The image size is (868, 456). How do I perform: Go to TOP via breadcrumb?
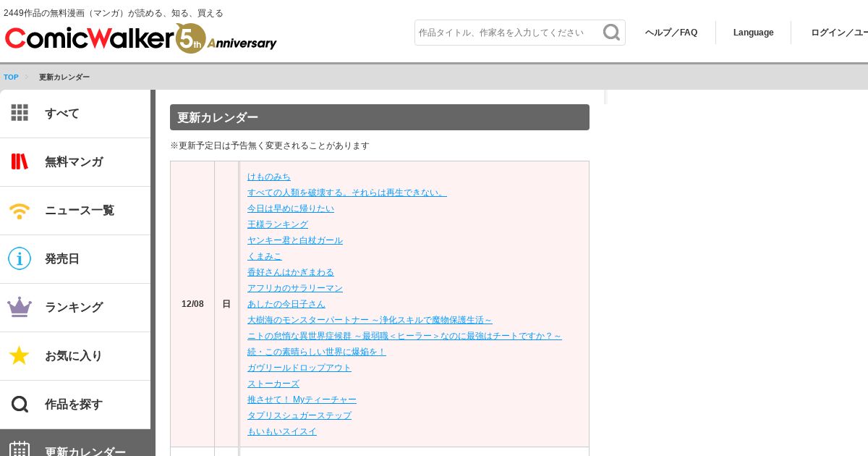click(x=11, y=77)
